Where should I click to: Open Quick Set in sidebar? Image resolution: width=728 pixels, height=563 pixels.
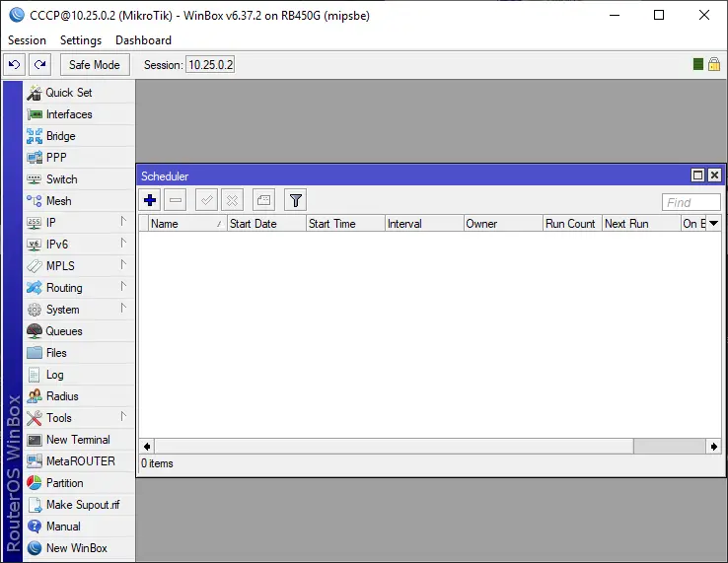79,93
